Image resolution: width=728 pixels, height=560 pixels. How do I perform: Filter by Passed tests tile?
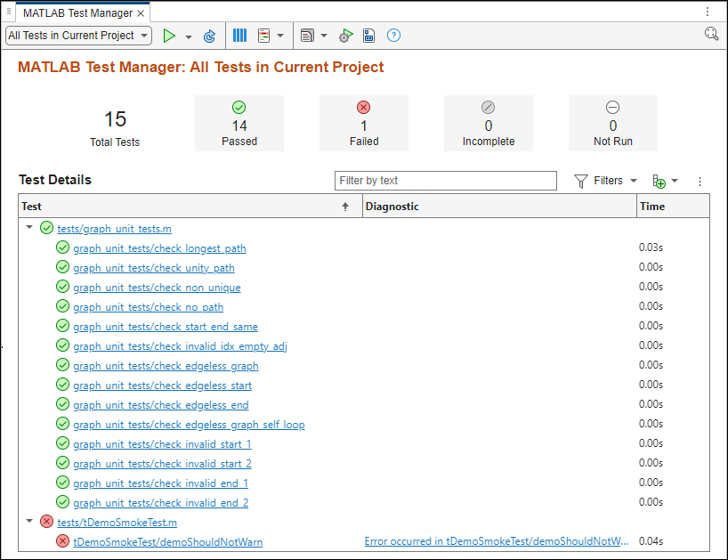pos(239,123)
